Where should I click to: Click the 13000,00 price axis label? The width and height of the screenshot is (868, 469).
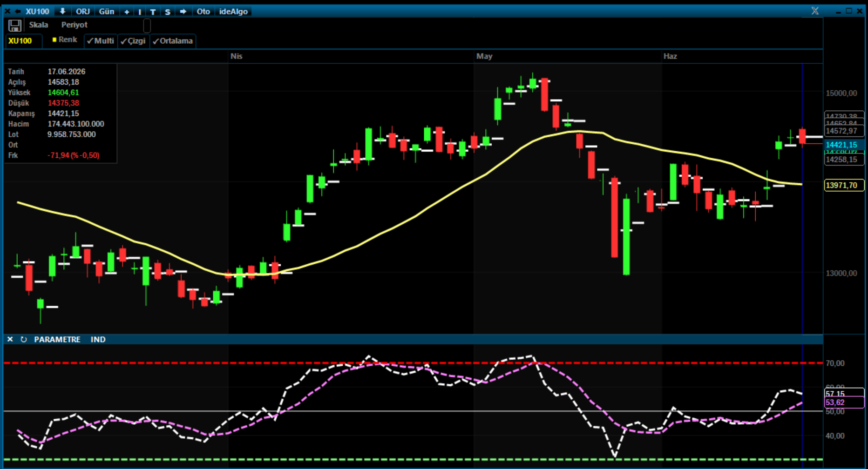point(841,273)
